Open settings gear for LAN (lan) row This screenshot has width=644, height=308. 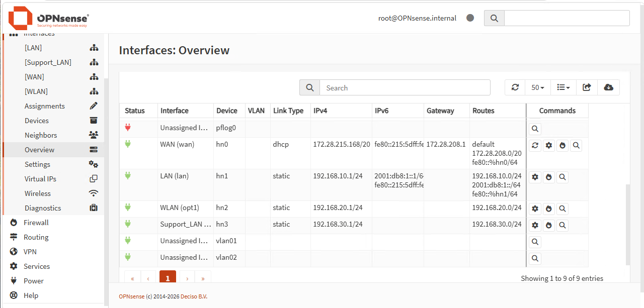(x=535, y=177)
